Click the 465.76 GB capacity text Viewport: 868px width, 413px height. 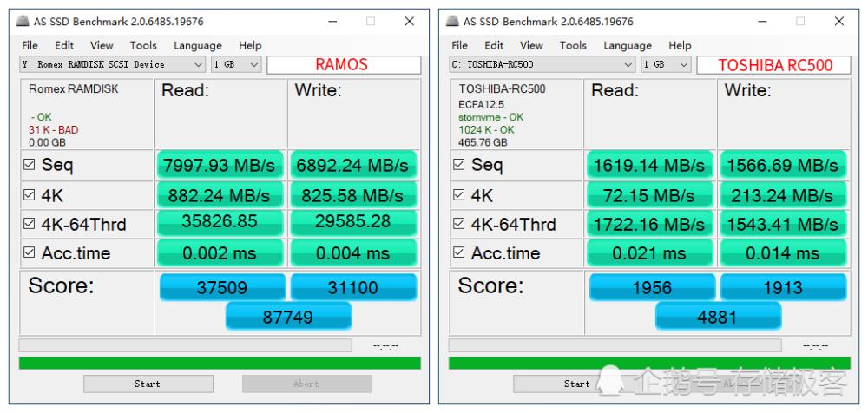click(483, 142)
